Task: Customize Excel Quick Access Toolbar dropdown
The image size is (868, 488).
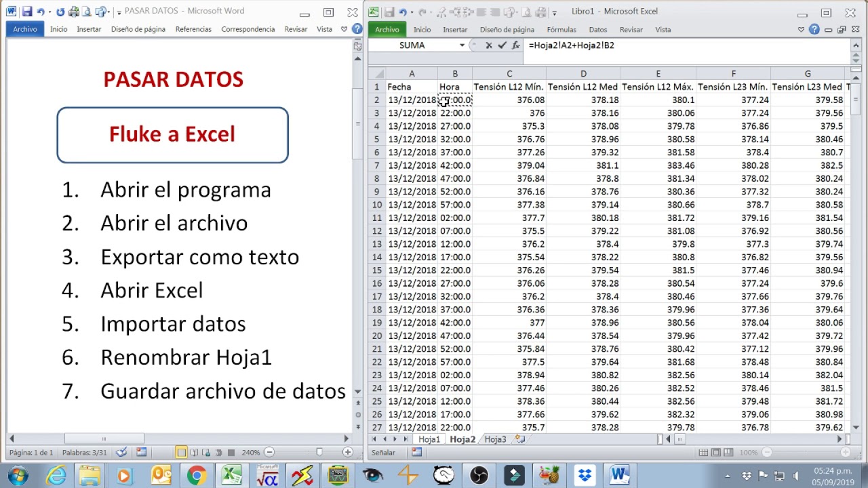Action: pyautogui.click(x=554, y=12)
